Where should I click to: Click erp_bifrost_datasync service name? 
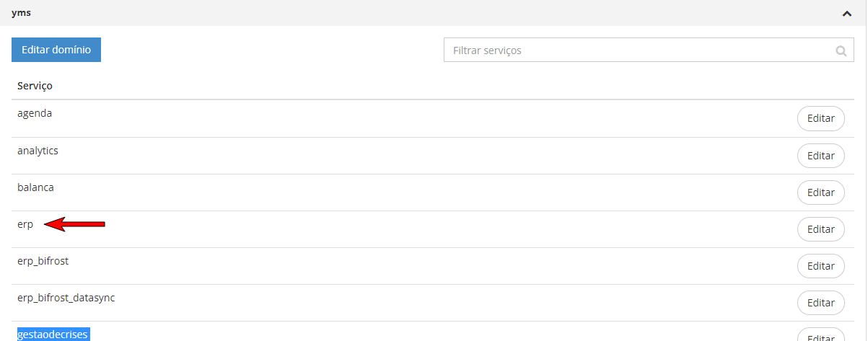66,298
